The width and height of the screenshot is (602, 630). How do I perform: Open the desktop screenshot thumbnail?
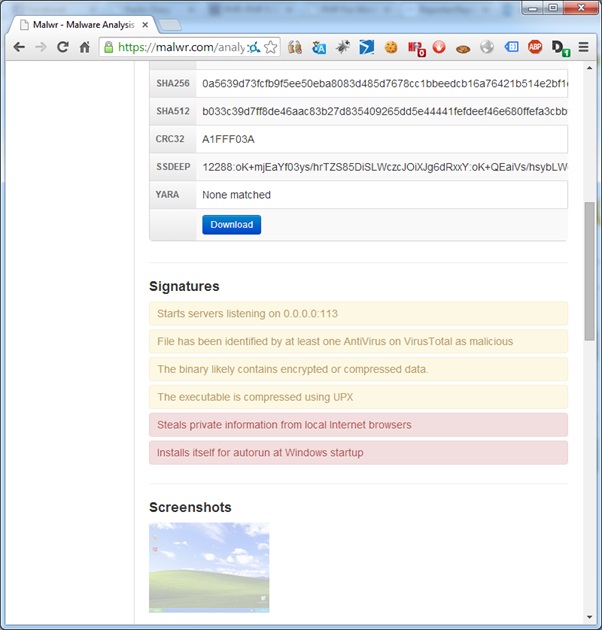[209, 567]
